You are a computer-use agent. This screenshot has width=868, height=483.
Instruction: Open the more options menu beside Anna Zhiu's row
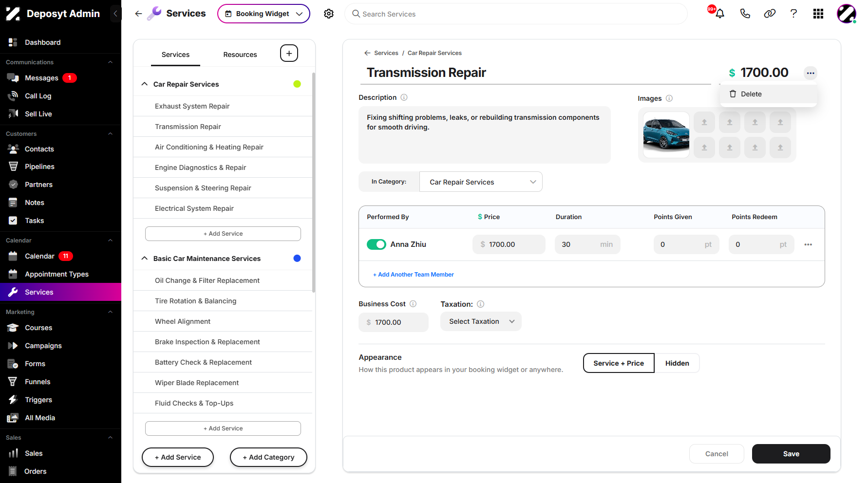(808, 244)
